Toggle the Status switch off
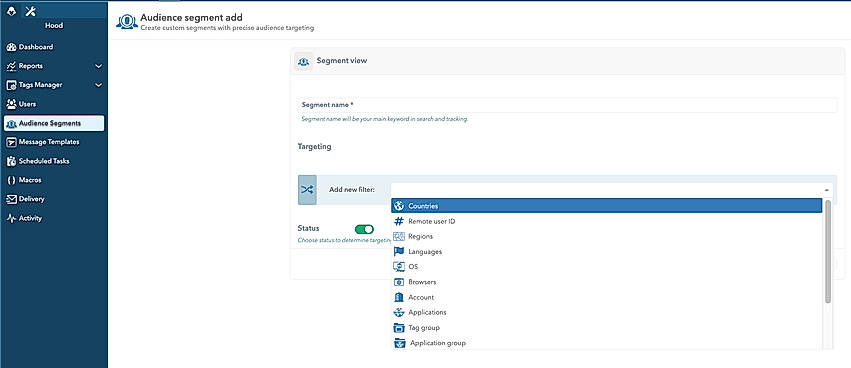The image size is (851, 368). coord(364,230)
